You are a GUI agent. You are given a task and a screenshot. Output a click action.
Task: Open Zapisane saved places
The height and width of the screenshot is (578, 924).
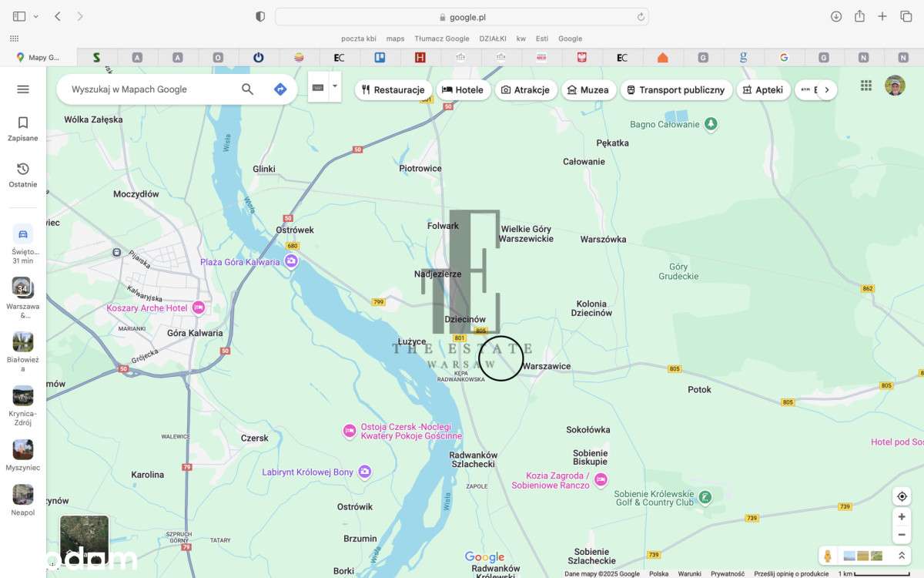pos(23,129)
